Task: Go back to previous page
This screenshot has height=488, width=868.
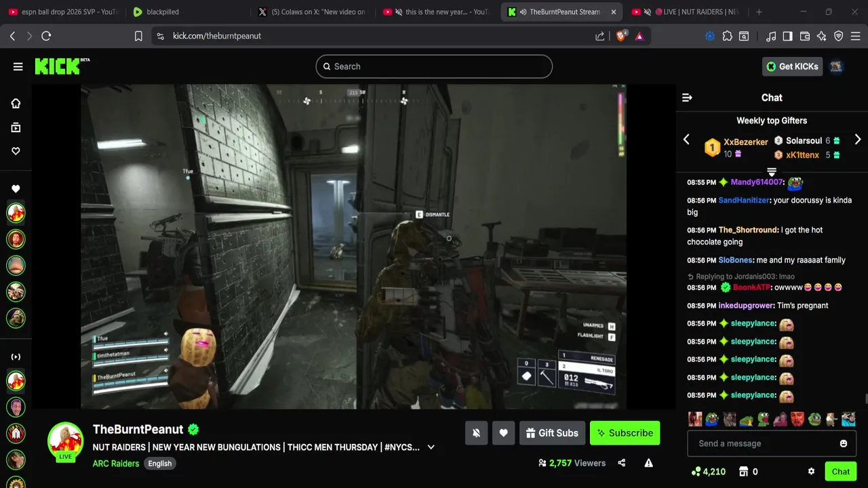Action: tap(12, 36)
